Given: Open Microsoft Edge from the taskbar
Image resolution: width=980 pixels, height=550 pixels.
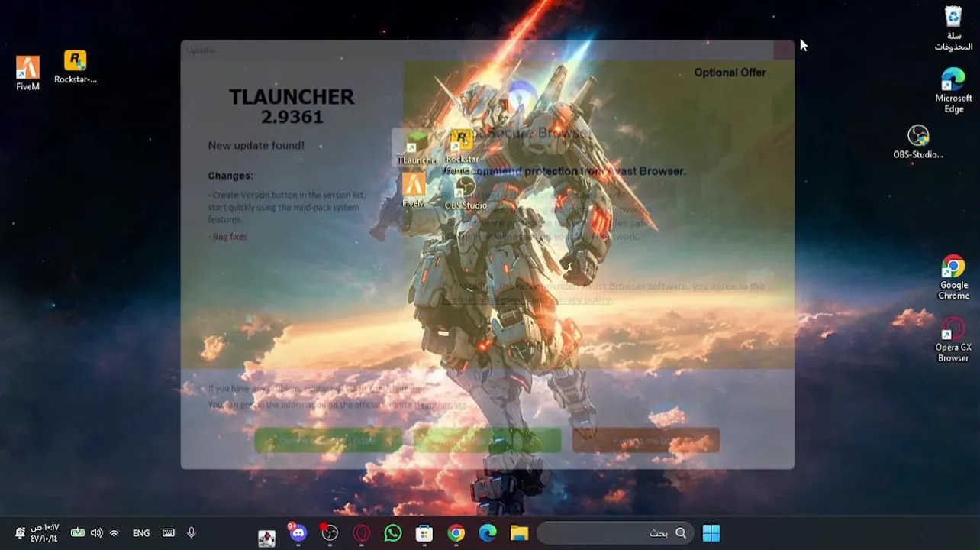Looking at the screenshot, I should pyautogui.click(x=488, y=533).
